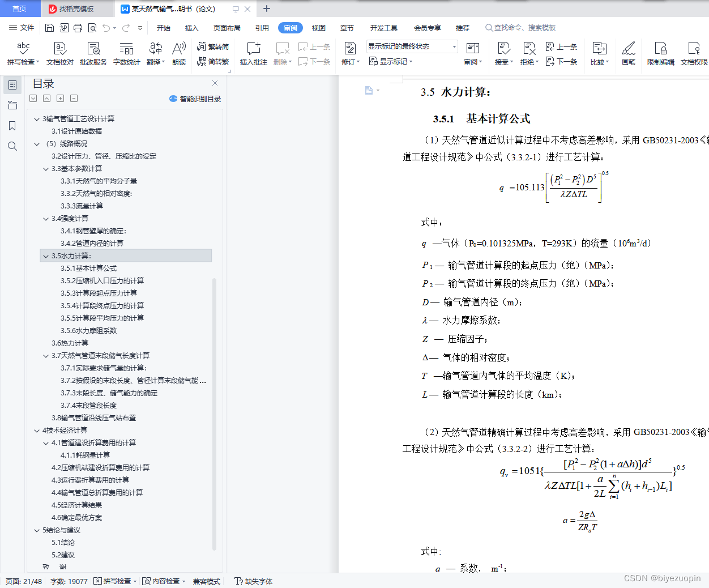Screen dimensions: 709x588
Task: Reject the change (拒绝)
Action: pos(529,54)
